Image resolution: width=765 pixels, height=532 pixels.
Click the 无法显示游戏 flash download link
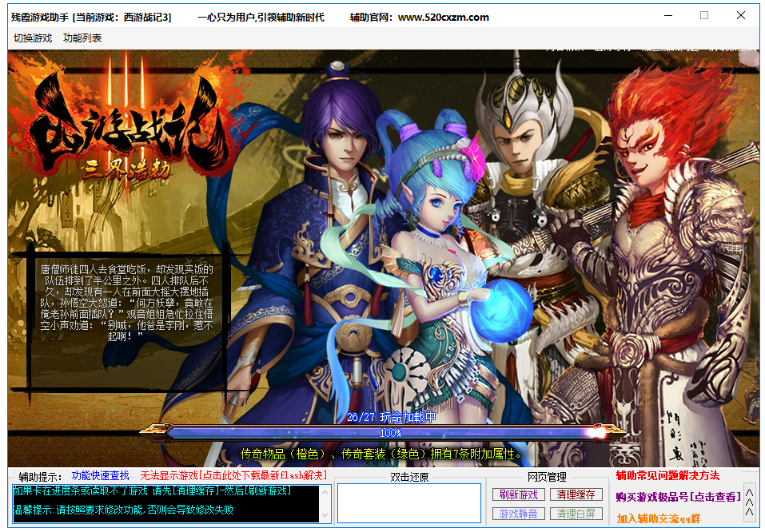pyautogui.click(x=233, y=476)
